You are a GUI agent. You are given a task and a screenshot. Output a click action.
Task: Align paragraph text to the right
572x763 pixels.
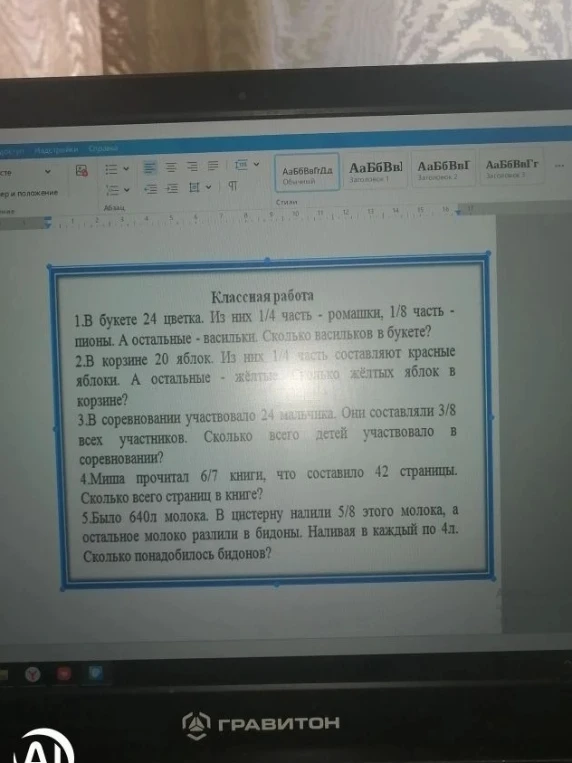192,167
